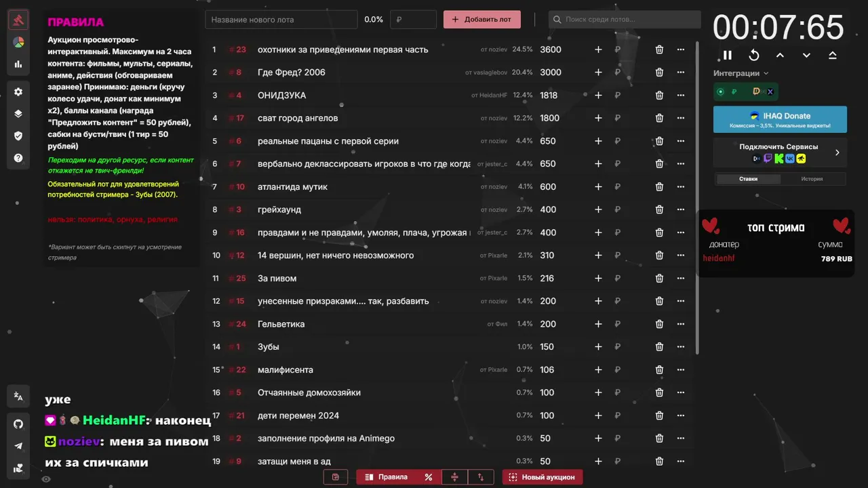Switch to the 'Ставки' tab
Image resolution: width=868 pixels, height=488 pixels.
tap(748, 179)
